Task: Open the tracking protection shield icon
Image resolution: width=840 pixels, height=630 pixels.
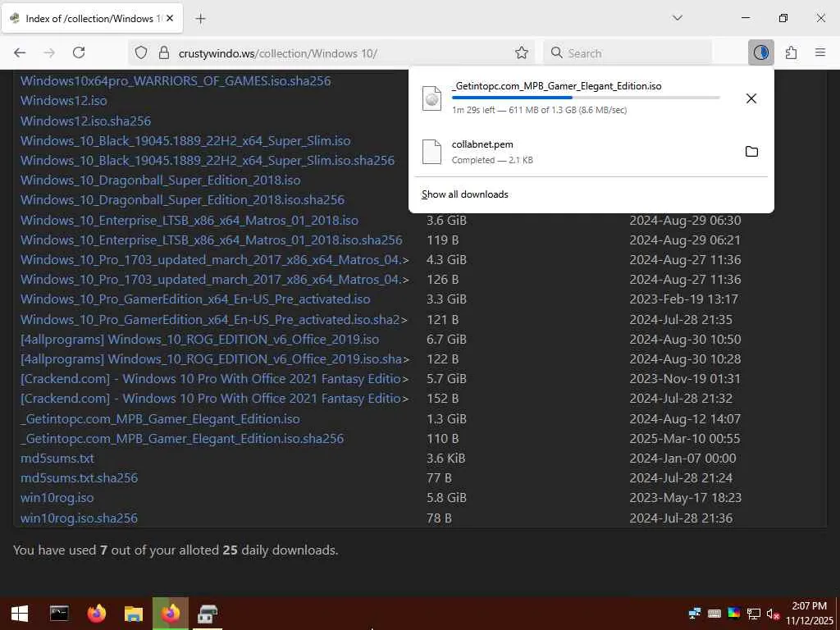Action: (141, 52)
